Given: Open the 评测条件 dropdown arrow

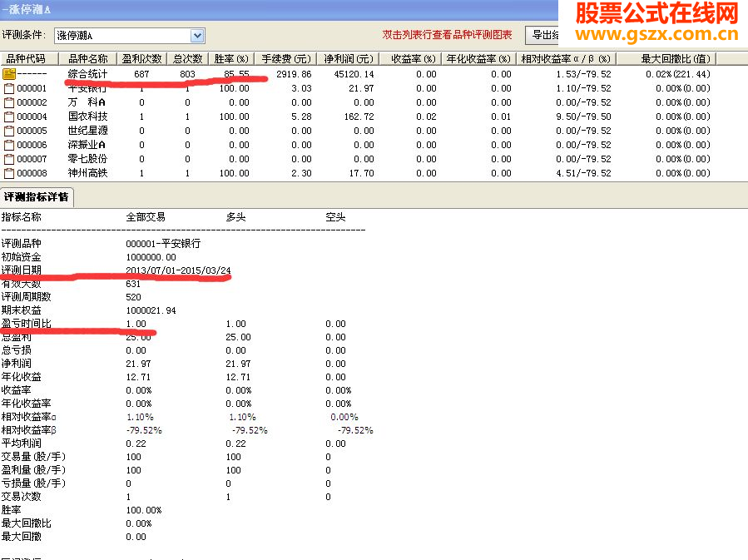Looking at the screenshot, I should [x=197, y=36].
